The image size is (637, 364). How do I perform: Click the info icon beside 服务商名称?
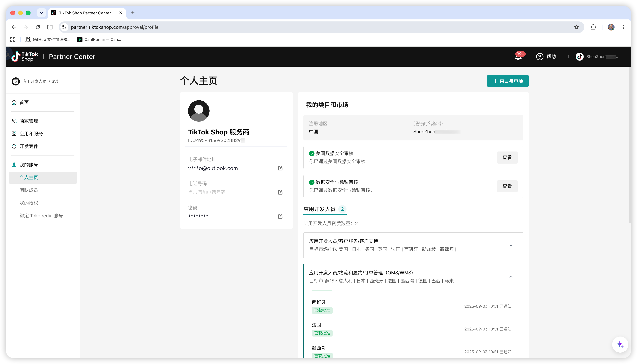pos(441,124)
